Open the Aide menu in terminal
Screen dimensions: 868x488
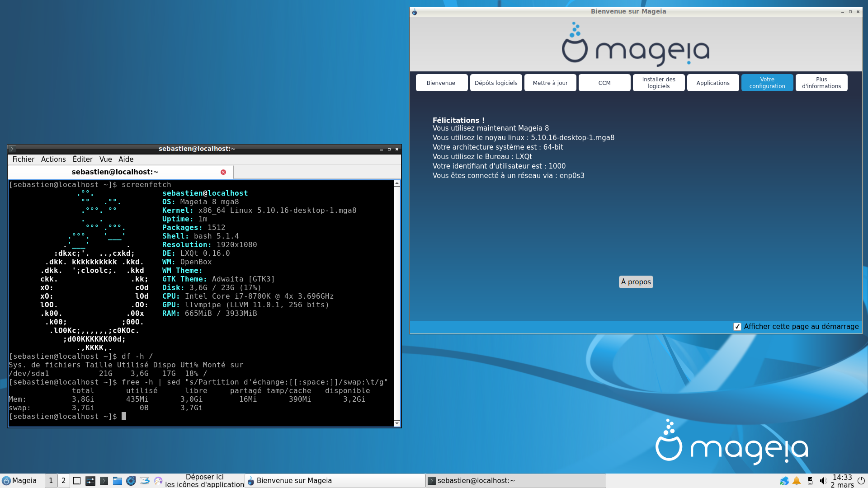126,160
